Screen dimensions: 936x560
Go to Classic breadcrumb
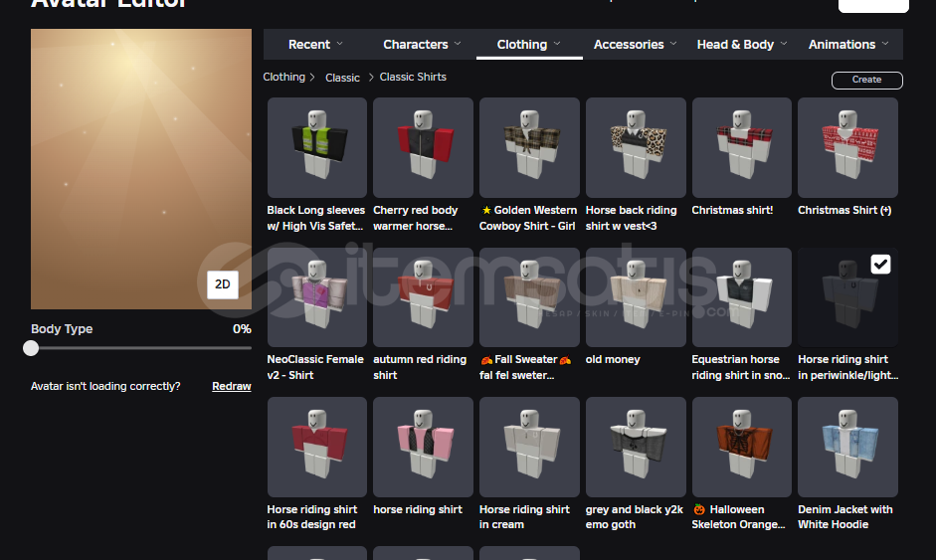click(x=342, y=78)
